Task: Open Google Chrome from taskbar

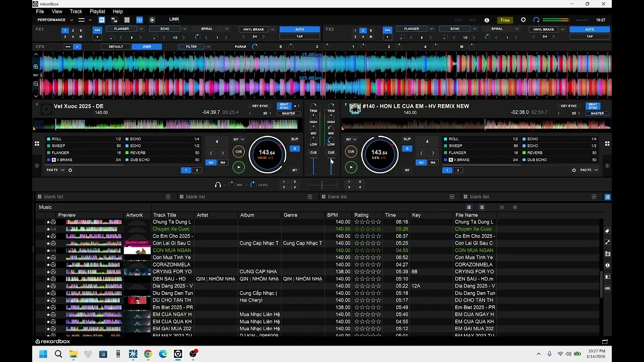Action: click(x=148, y=354)
